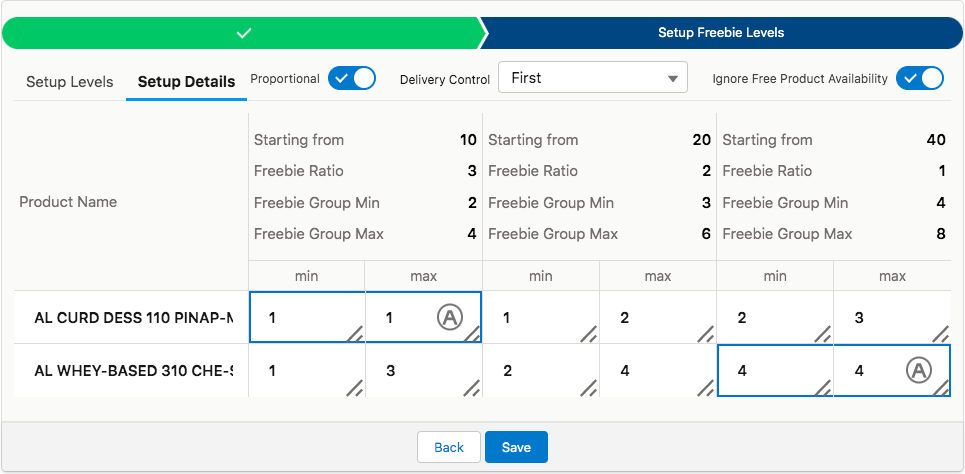Click resize handle in AL WHEY-BASED second min cell
Screen dimensions: 965x474
589,387
